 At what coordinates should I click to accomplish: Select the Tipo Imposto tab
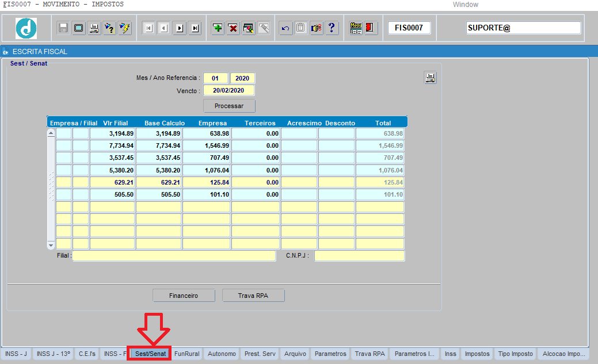[516, 354]
